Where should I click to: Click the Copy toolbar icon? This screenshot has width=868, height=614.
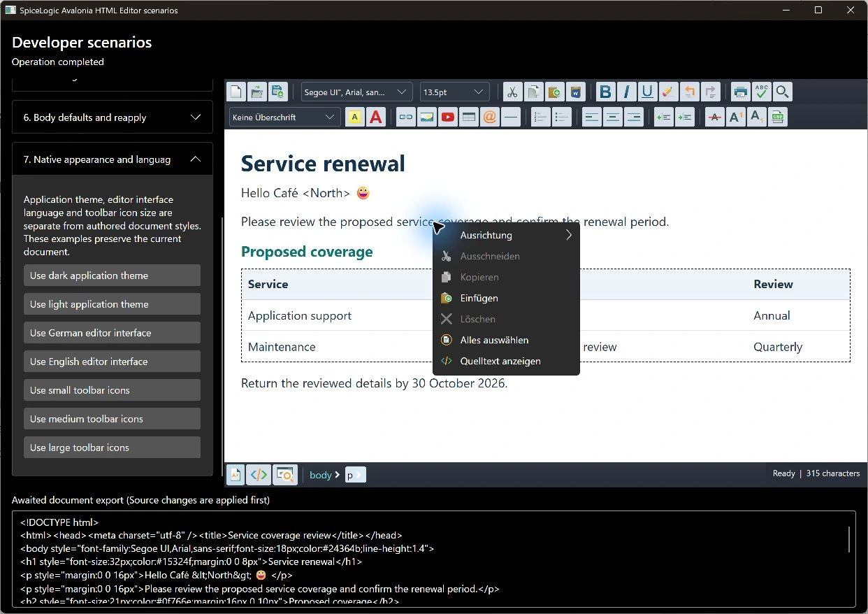pyautogui.click(x=533, y=92)
